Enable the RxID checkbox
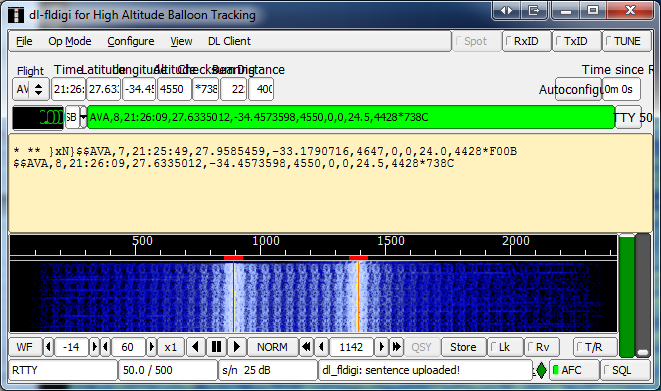The image size is (661, 391). click(x=527, y=41)
